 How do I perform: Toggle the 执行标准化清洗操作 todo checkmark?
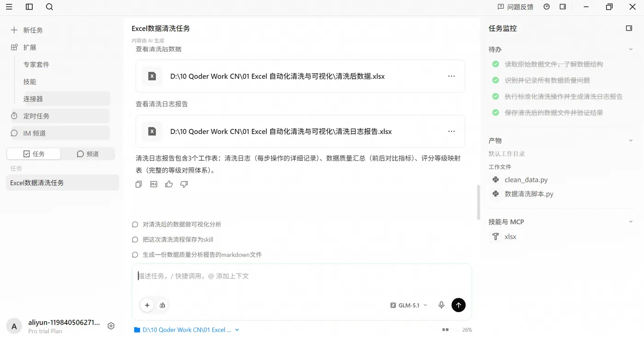(495, 96)
